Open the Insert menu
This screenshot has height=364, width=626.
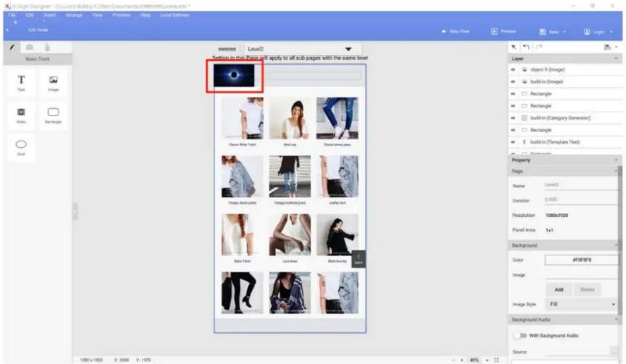pyautogui.click(x=51, y=15)
